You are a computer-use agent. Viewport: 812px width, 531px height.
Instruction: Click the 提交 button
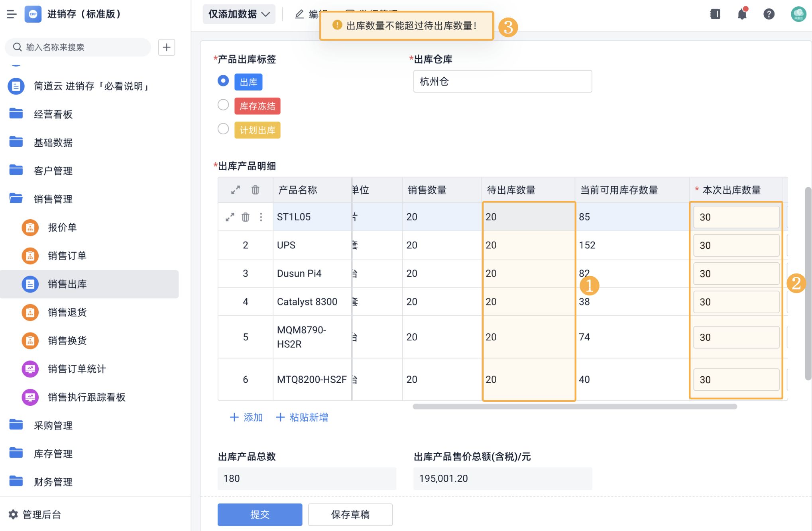[x=260, y=514]
